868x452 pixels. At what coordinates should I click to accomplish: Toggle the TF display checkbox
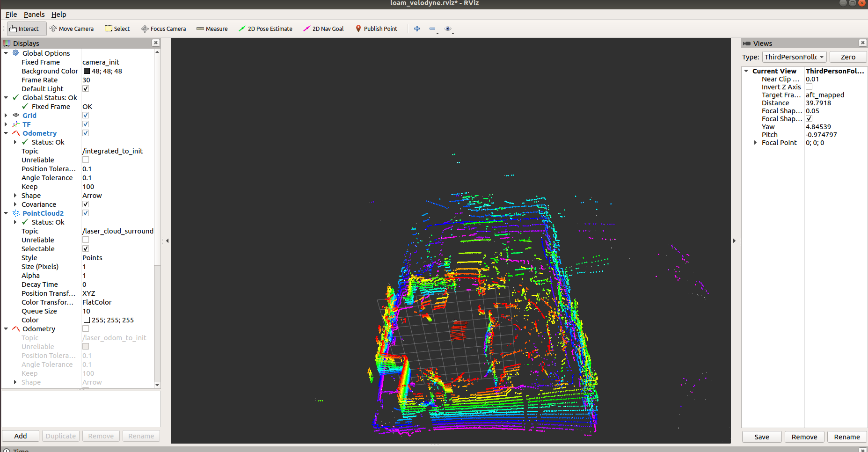(x=86, y=124)
